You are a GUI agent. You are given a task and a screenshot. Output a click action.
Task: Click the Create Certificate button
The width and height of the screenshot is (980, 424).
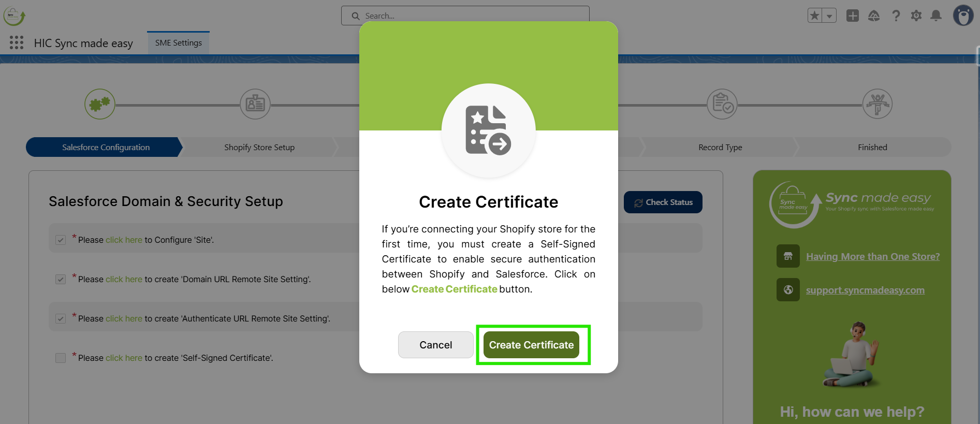click(x=531, y=345)
